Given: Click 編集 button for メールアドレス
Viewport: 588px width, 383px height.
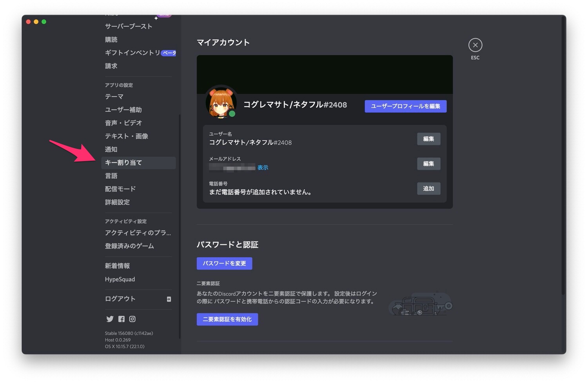Looking at the screenshot, I should click(428, 164).
